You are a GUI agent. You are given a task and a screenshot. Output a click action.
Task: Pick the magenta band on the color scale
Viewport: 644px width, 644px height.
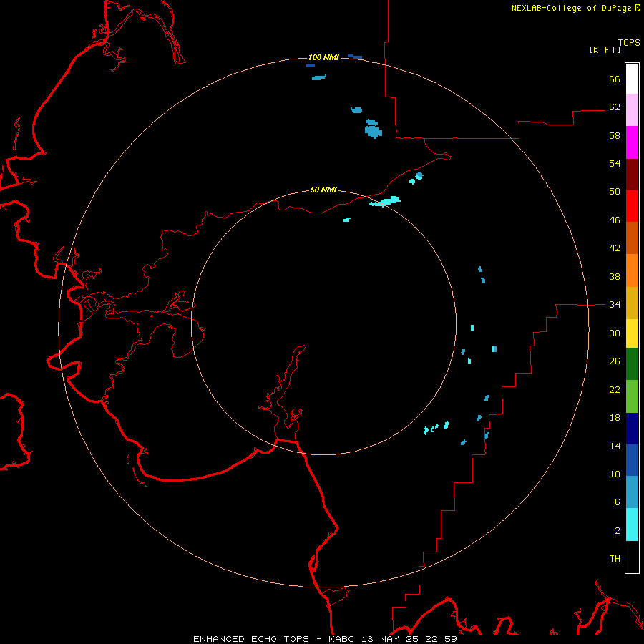click(x=632, y=142)
